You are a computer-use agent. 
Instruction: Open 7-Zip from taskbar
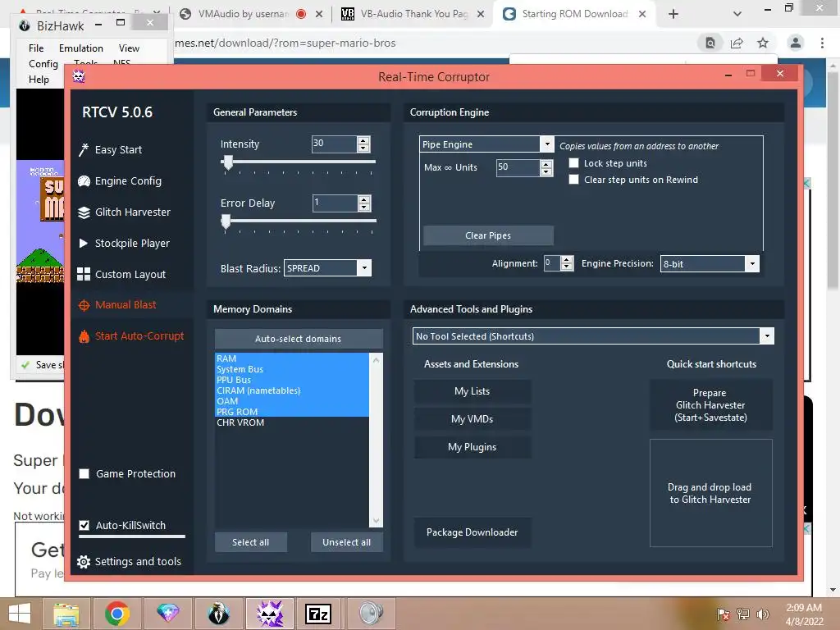[x=318, y=614]
